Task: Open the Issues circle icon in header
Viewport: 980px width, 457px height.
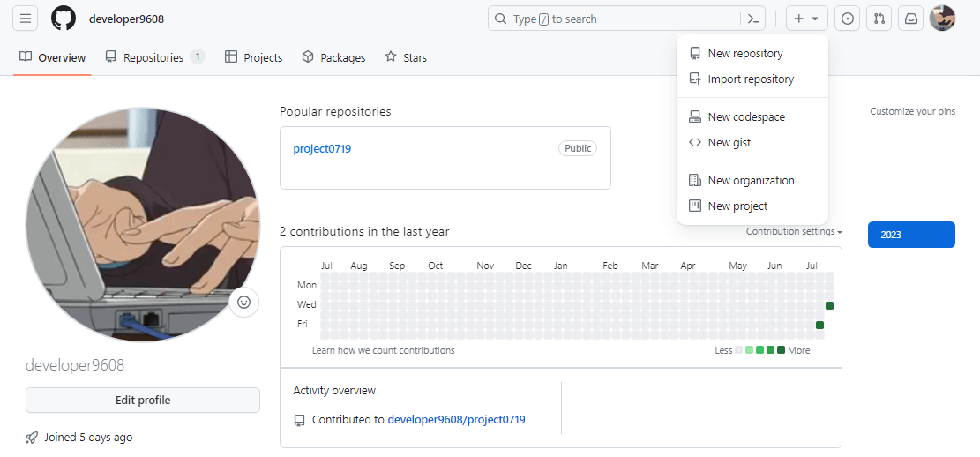Action: point(848,19)
